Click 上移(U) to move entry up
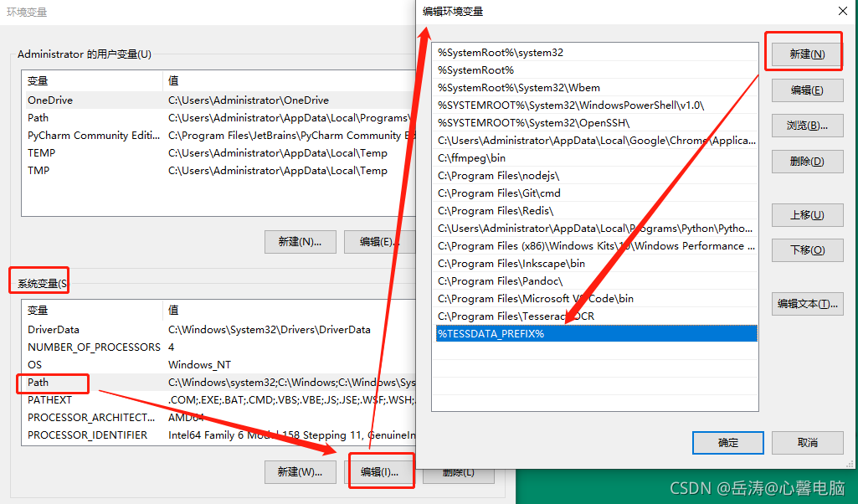This screenshot has width=858, height=504. point(807,215)
